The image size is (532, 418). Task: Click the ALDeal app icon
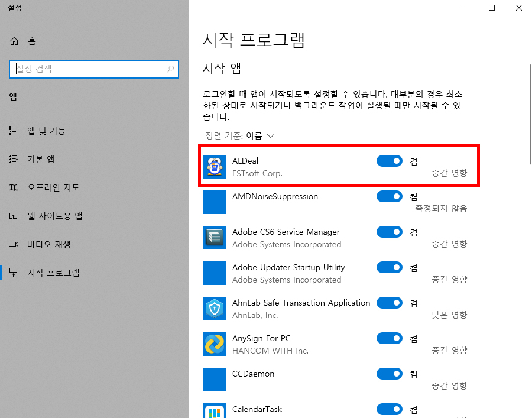pos(215,167)
